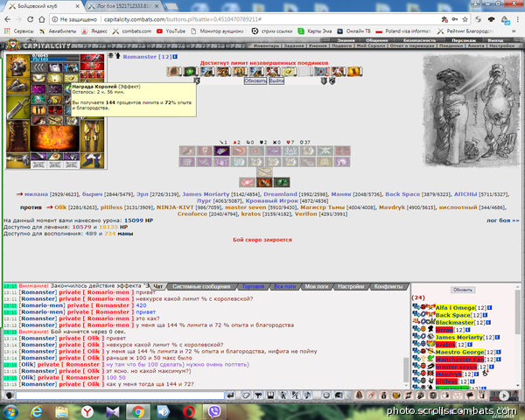The width and height of the screenshot is (525, 420).
Task: Click the Выйти button
Action: 276,80
